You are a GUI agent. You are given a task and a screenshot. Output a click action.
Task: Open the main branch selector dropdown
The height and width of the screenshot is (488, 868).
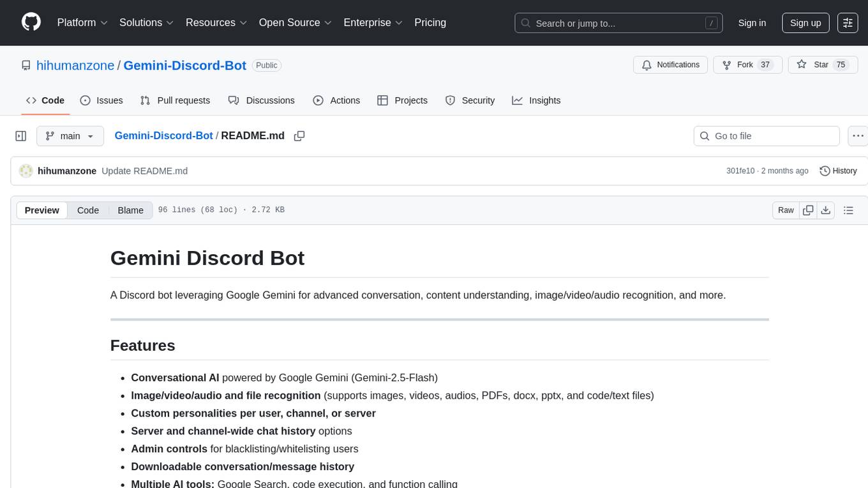(70, 136)
